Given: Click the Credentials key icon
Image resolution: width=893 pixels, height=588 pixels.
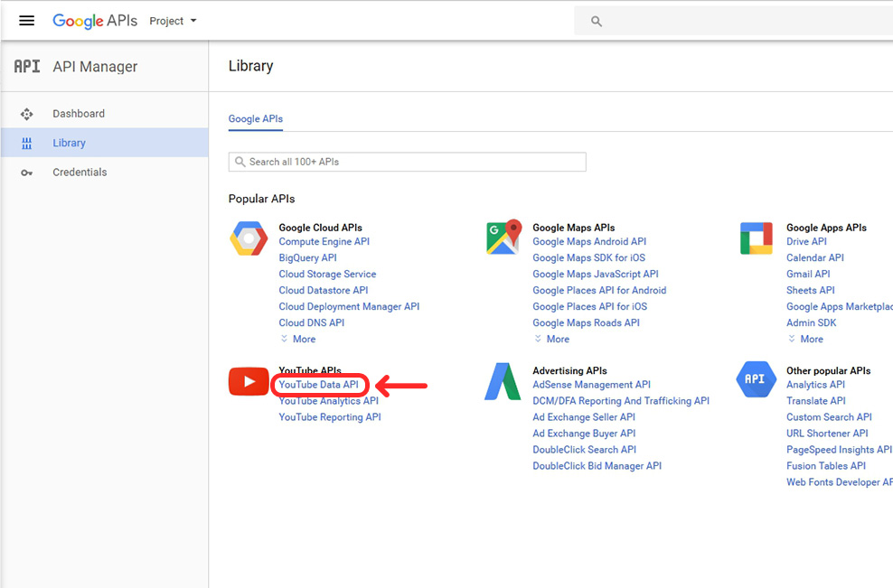Looking at the screenshot, I should coord(27,173).
